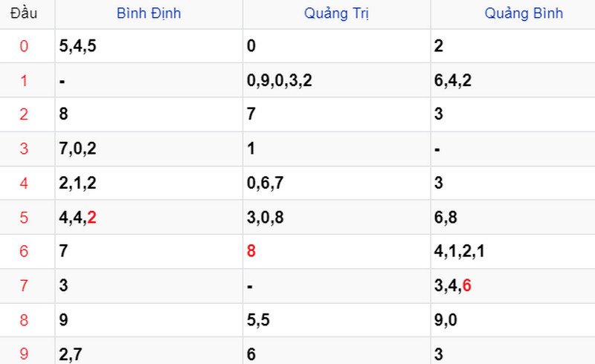Image resolution: width=595 pixels, height=364 pixels.
Task: Click Bình Định cell showing 2,7
Action: point(71,354)
